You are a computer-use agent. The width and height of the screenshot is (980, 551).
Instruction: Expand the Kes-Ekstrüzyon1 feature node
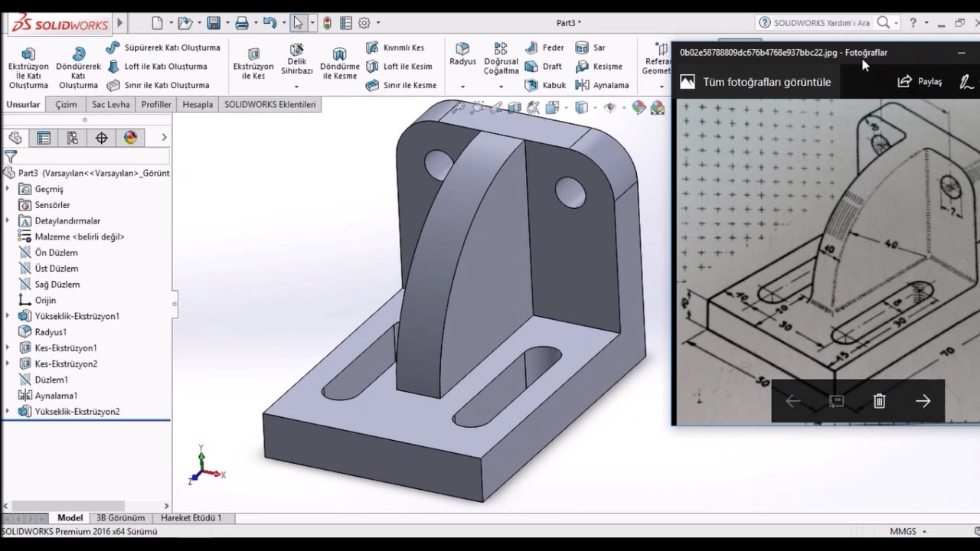[8, 347]
